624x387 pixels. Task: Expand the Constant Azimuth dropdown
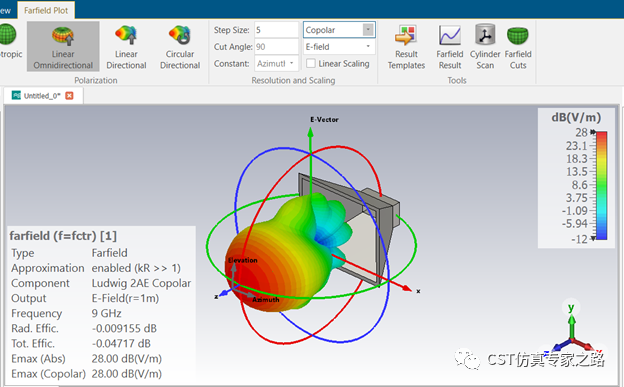(276, 64)
